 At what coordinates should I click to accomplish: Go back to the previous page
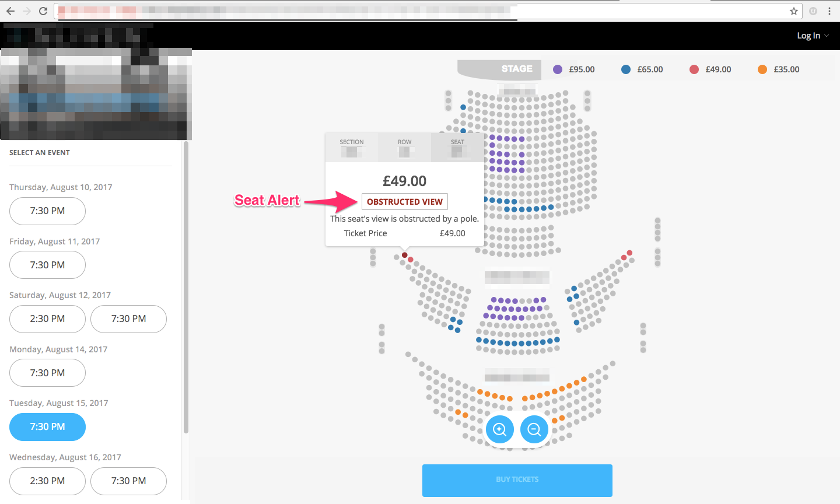10,11
